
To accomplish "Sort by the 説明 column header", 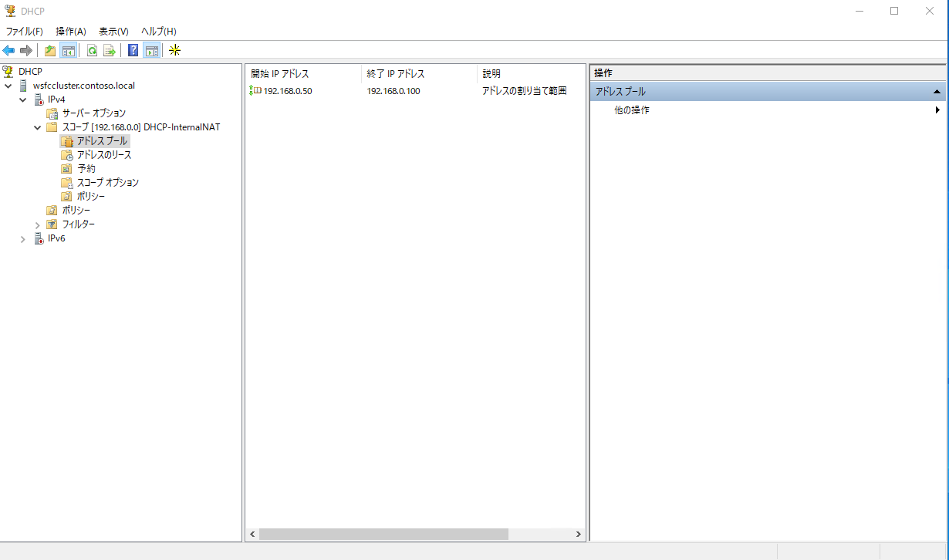I will click(x=531, y=74).
